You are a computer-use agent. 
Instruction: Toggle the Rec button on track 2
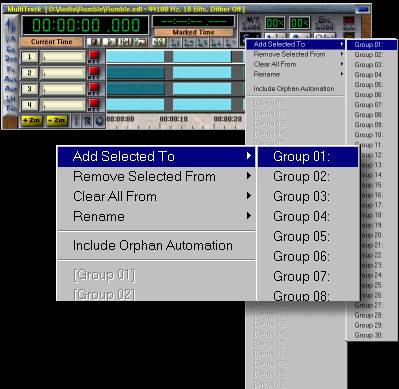(x=94, y=73)
